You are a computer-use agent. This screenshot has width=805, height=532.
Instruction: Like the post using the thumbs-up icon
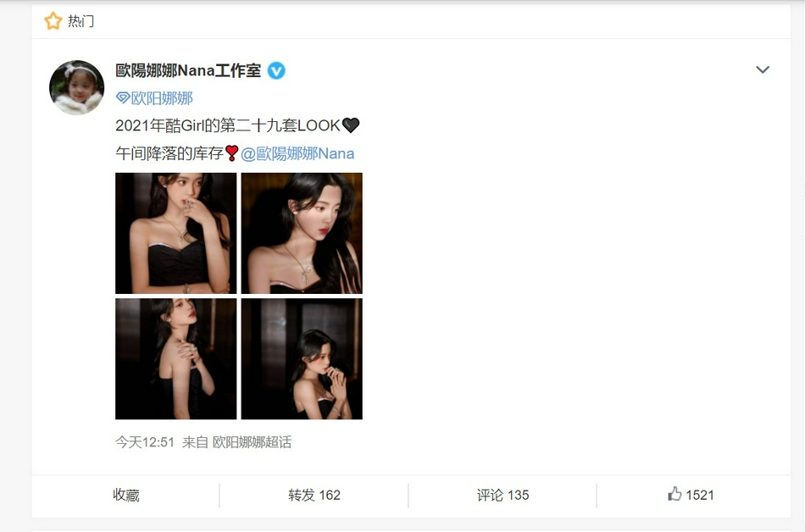pyautogui.click(x=675, y=494)
